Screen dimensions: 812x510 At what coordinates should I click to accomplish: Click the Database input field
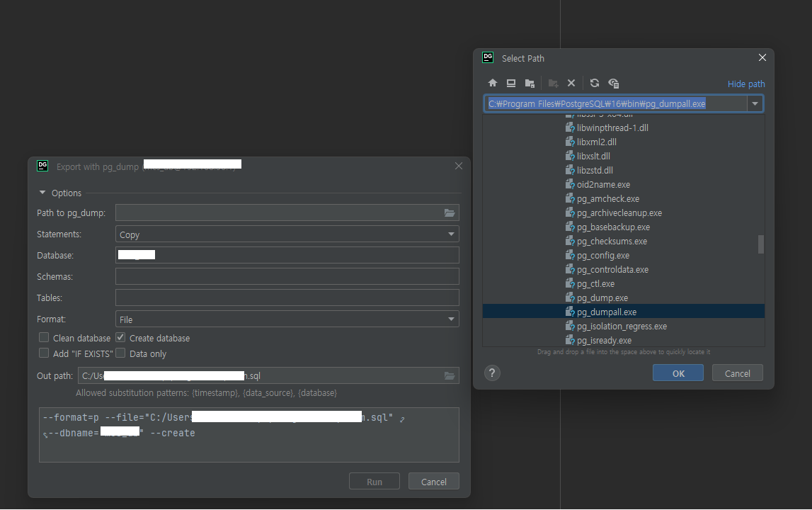pos(287,256)
